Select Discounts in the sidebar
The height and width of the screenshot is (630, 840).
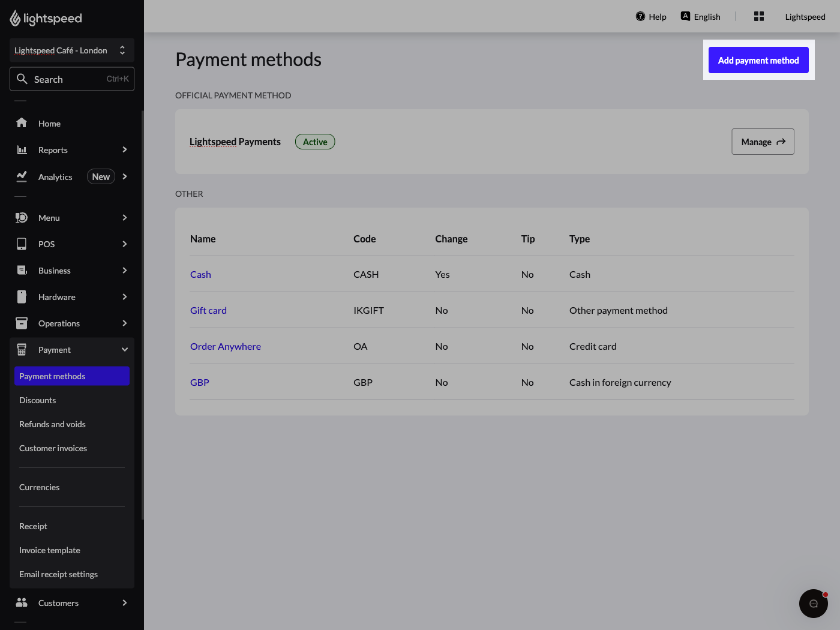[37, 400]
